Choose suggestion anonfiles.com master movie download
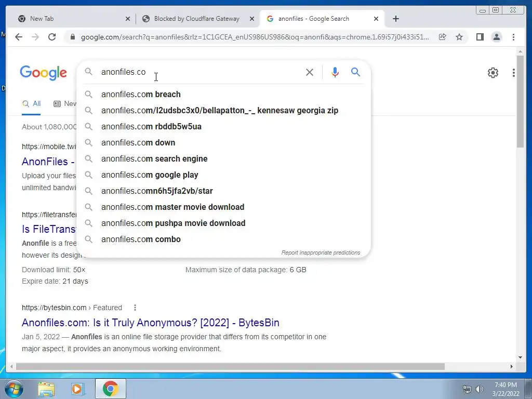The height and width of the screenshot is (399, 532). (x=224, y=207)
